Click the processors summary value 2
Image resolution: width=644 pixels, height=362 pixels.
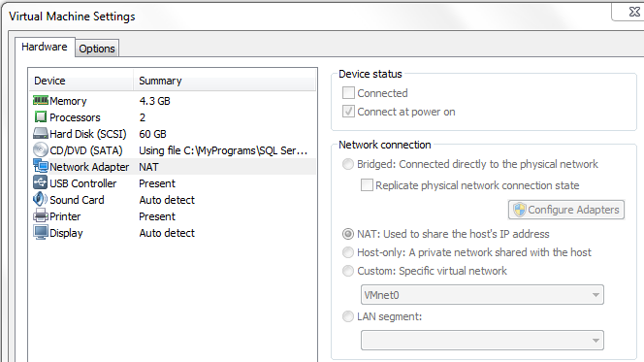point(143,117)
